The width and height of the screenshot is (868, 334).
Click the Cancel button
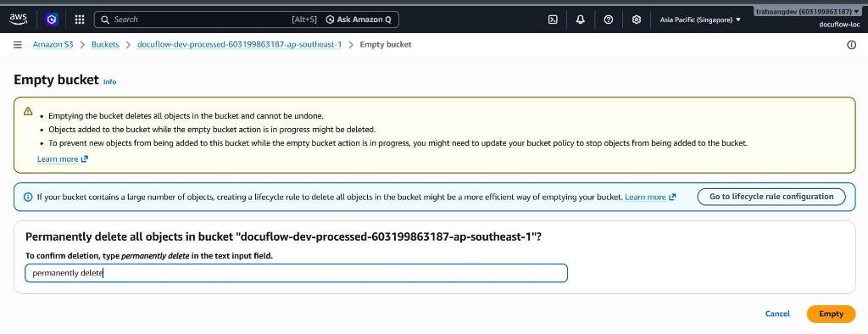point(777,314)
